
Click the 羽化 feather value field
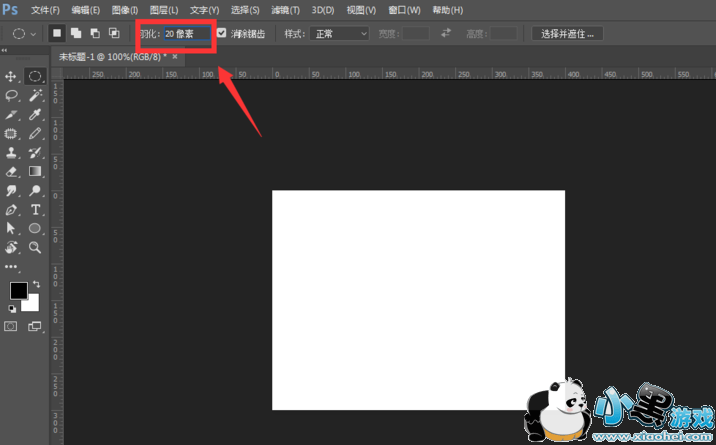[x=187, y=33]
